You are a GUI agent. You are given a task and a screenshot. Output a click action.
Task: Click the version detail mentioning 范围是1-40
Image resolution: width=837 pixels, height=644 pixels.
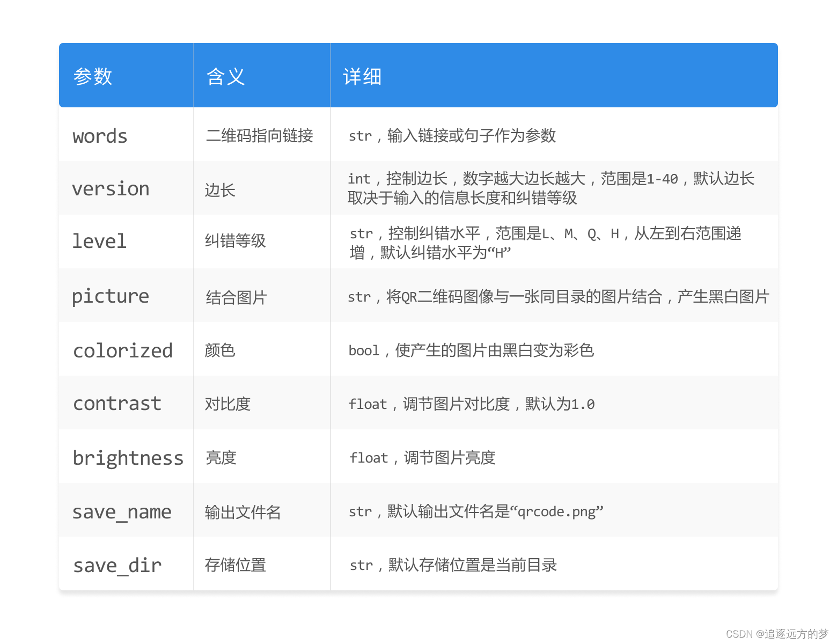[551, 188]
